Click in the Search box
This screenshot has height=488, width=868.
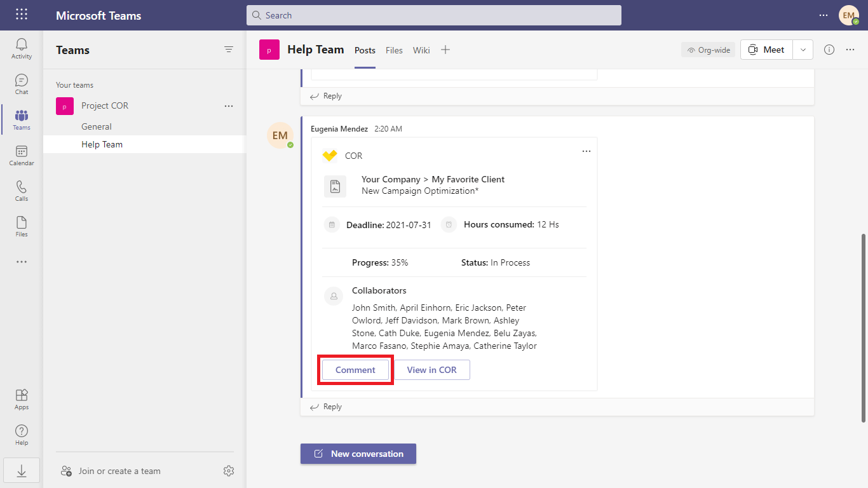(434, 15)
